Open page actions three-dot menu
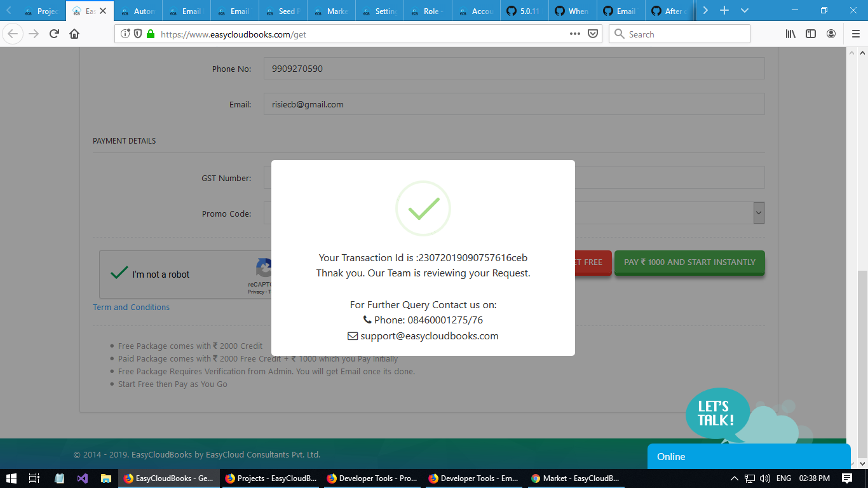The width and height of the screenshot is (868, 488). tap(575, 34)
